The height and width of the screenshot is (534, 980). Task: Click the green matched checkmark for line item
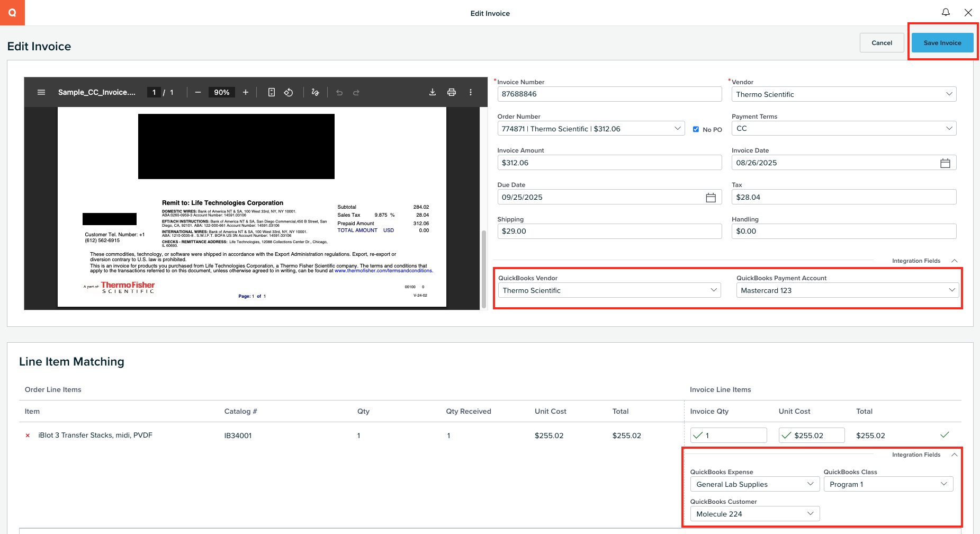[x=945, y=435]
